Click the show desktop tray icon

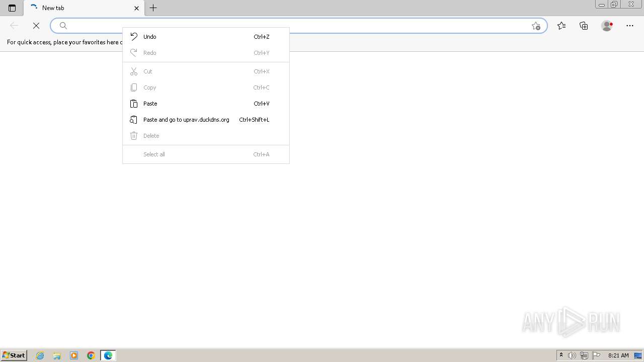(x=638, y=355)
